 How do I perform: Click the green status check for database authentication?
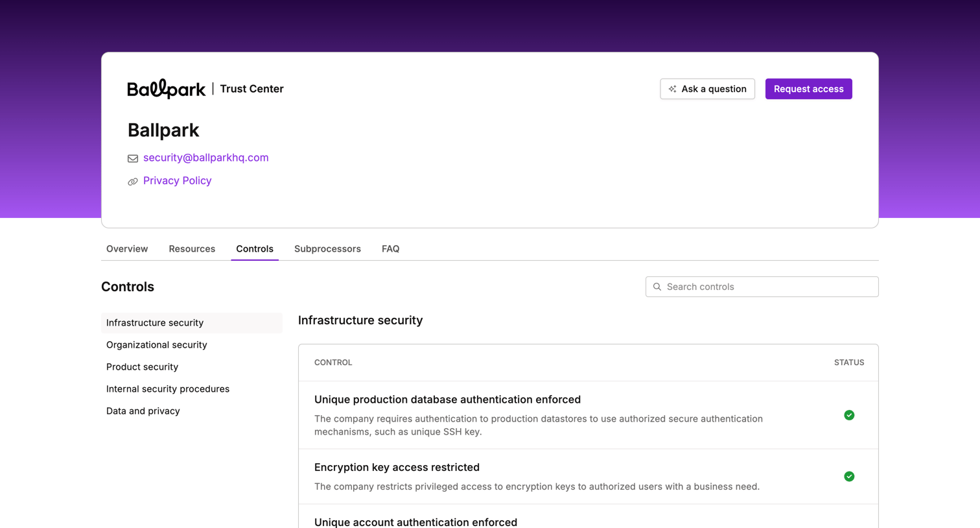849,415
